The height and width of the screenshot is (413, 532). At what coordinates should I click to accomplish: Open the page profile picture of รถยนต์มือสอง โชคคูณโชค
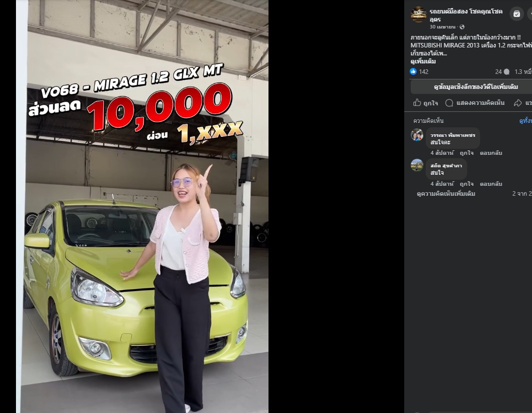pos(418,14)
